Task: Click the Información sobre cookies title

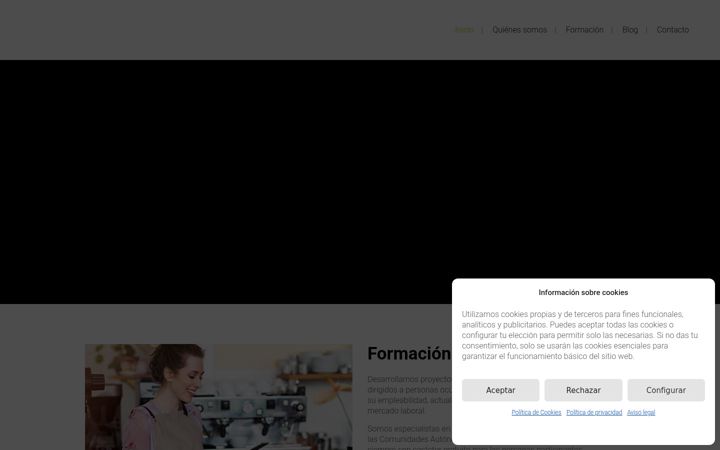Action: point(583,292)
